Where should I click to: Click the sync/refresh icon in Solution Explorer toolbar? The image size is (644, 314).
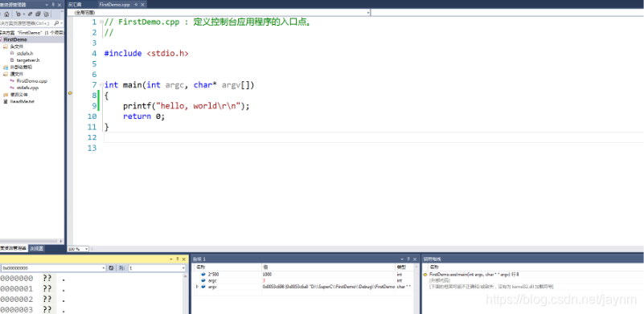pyautogui.click(x=31, y=14)
